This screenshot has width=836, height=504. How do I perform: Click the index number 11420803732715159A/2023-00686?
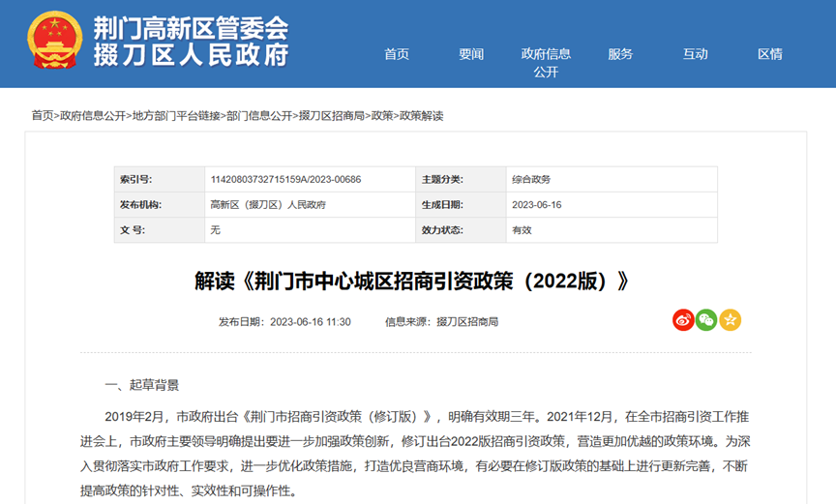tap(285, 180)
